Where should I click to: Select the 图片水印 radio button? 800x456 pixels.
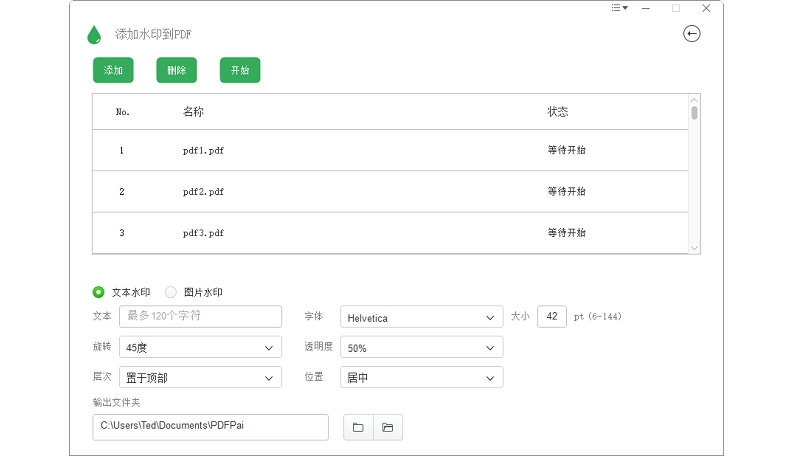click(x=171, y=292)
